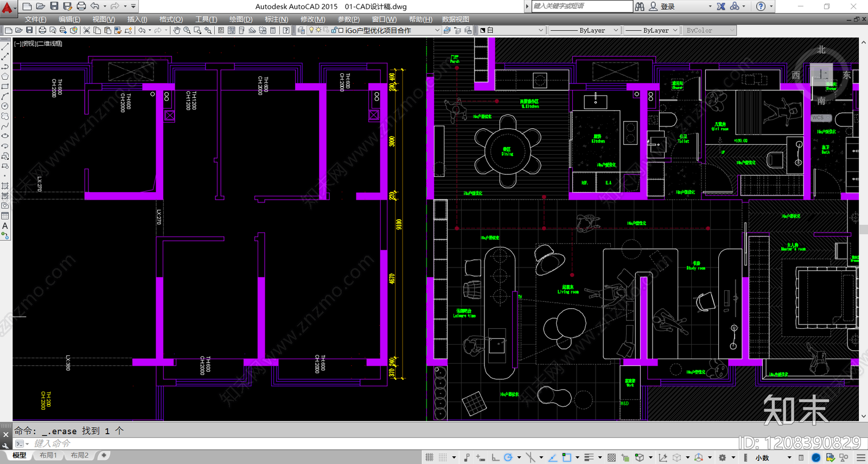Open the 绘图(D) menu

[241, 19]
